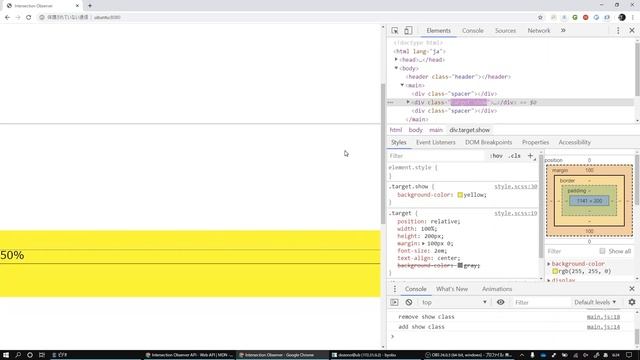This screenshot has width=640, height=360.
Task: Collapse the body element node
Action: [396, 68]
